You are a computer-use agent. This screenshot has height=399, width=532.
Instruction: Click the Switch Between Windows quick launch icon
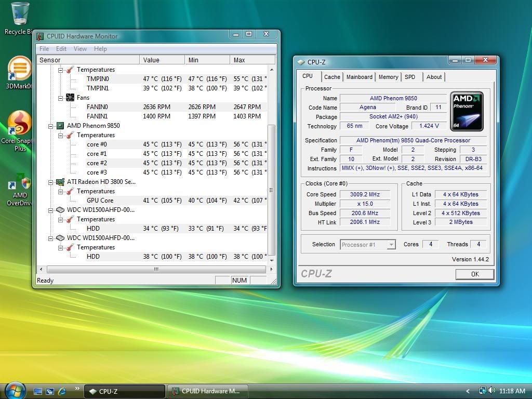point(49,391)
